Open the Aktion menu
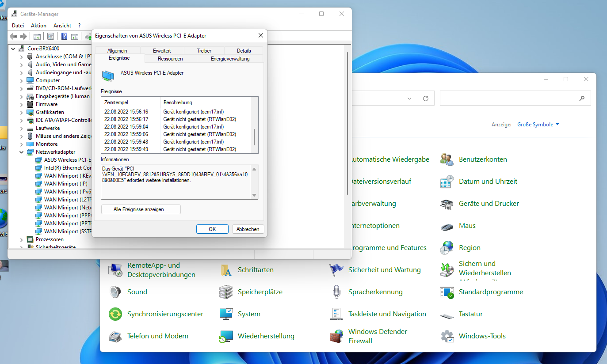 [38, 26]
